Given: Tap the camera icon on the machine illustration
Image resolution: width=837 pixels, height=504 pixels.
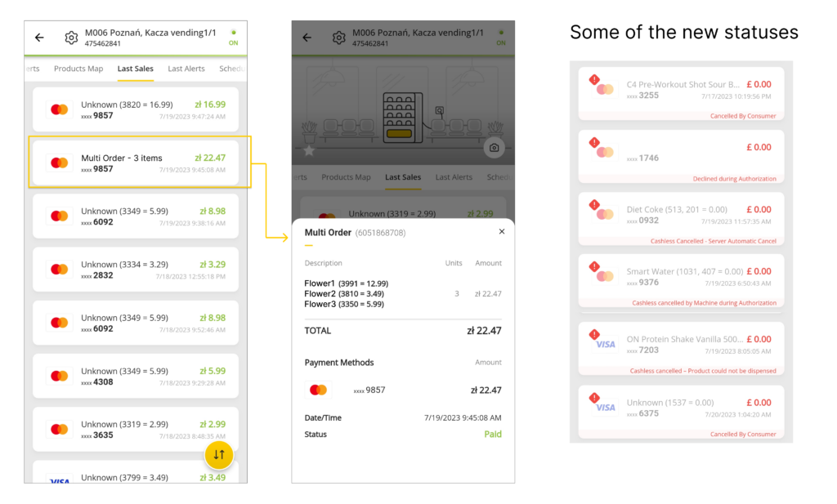Looking at the screenshot, I should pos(494,148).
